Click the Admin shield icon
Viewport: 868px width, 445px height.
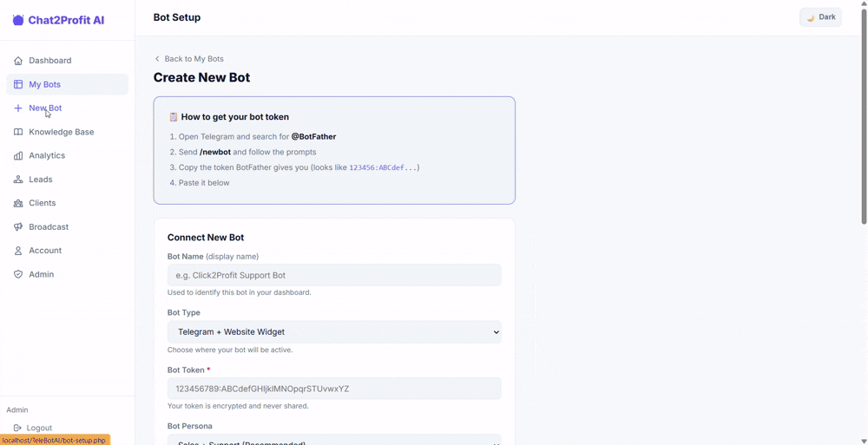18,274
